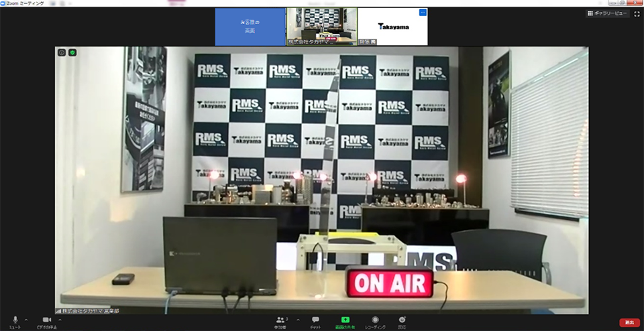Select the Takayama logo participant tile
644x331 pixels.
(x=393, y=27)
